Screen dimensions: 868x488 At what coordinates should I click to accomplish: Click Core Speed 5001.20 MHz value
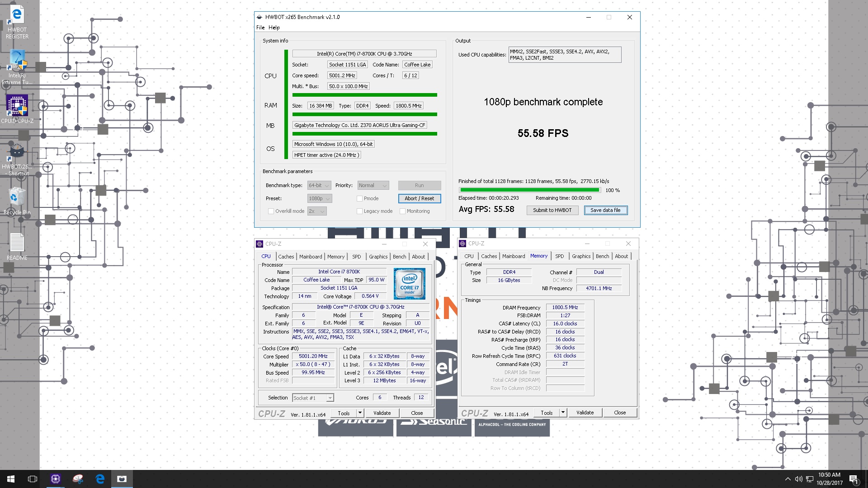pos(313,356)
